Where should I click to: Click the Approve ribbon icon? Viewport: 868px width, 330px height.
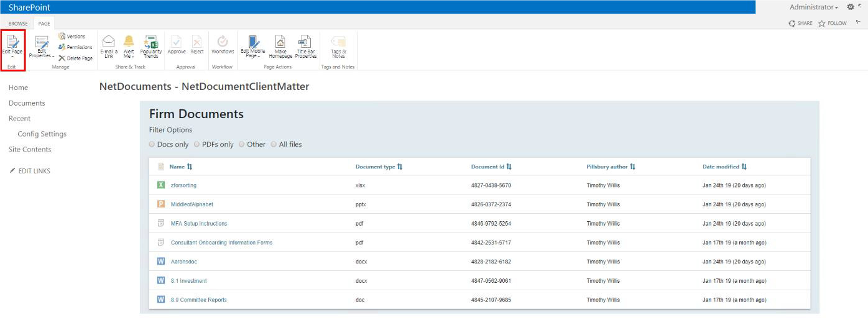point(177,41)
